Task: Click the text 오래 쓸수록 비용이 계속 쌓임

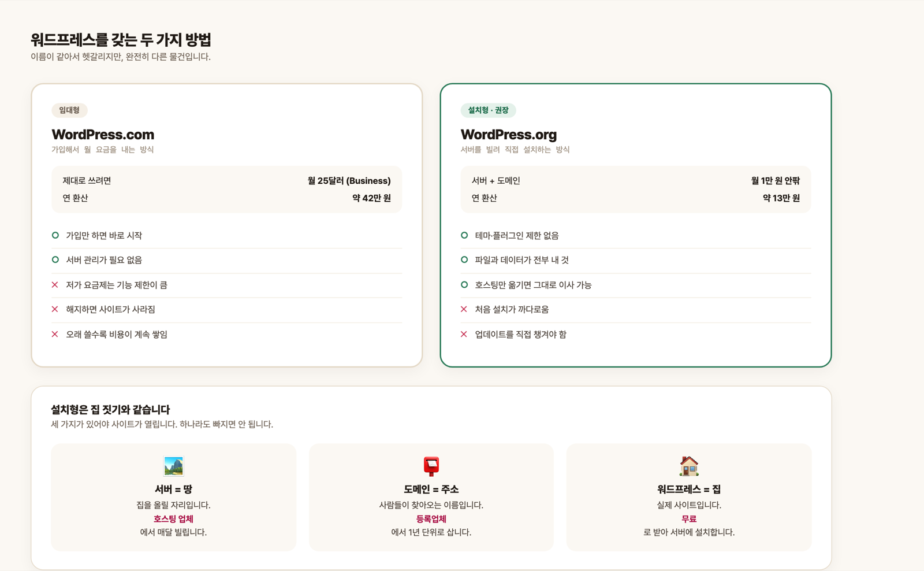Action: [117, 335]
